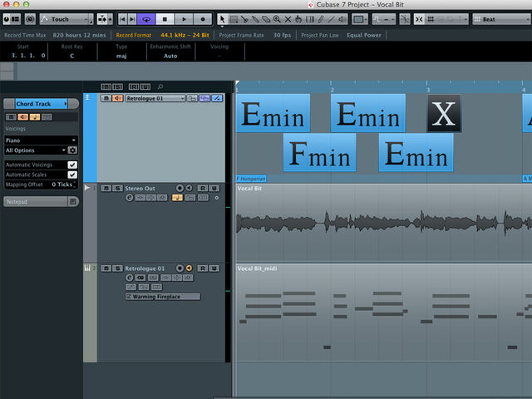Search tracks with magnifier icon
This screenshot has height=399, width=532.
pos(160,86)
